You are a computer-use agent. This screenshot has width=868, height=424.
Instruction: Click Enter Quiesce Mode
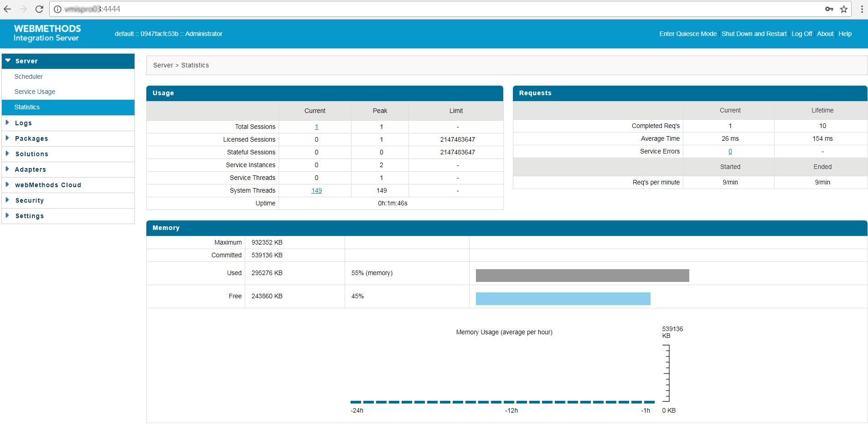pos(687,33)
